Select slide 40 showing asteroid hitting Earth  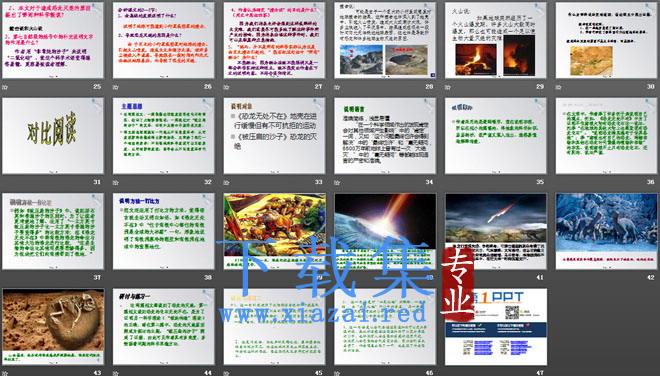(x=385, y=231)
